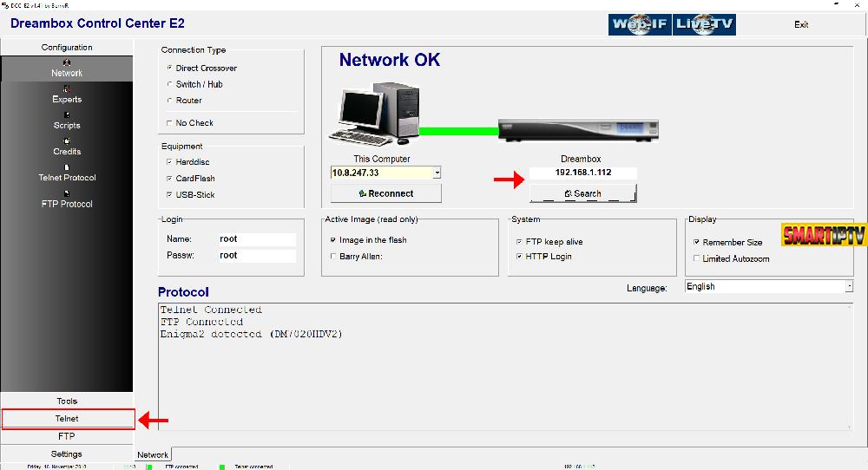
Task: Launch the LiveTV globe button
Action: click(704, 24)
